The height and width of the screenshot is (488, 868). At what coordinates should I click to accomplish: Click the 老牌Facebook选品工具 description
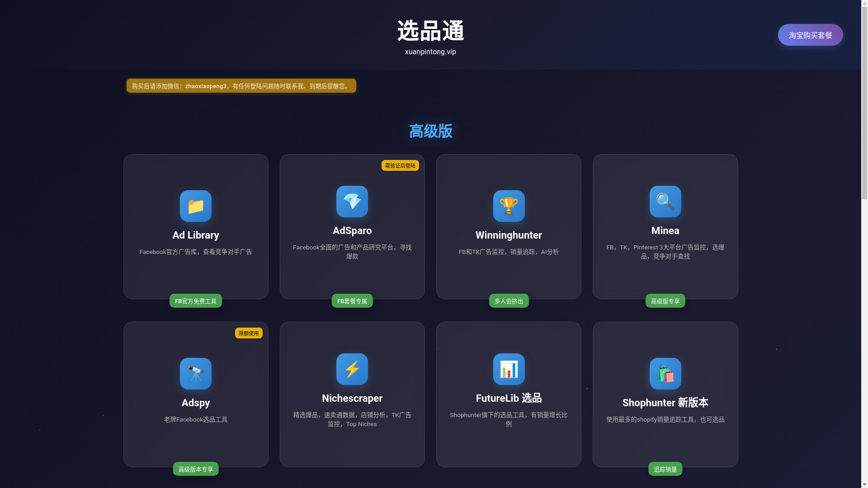pyautogui.click(x=196, y=419)
